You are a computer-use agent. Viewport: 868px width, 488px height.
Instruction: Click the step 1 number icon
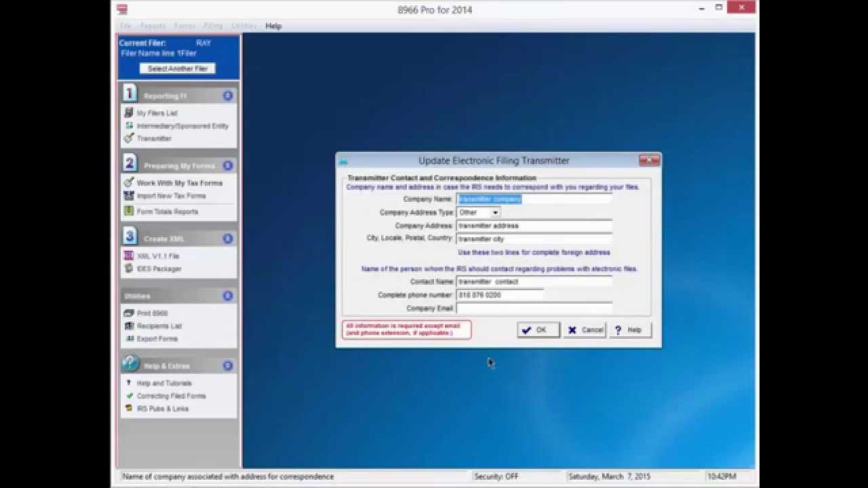(x=130, y=94)
